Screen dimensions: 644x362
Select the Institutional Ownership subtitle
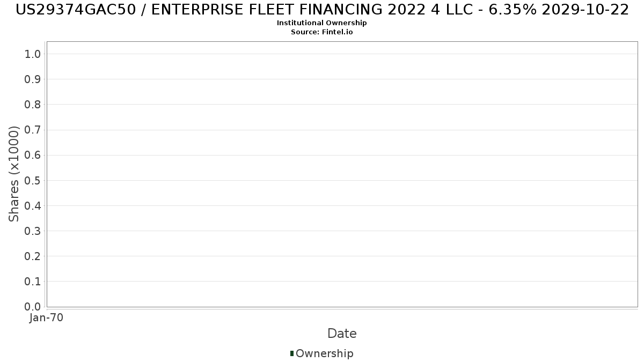click(x=321, y=23)
